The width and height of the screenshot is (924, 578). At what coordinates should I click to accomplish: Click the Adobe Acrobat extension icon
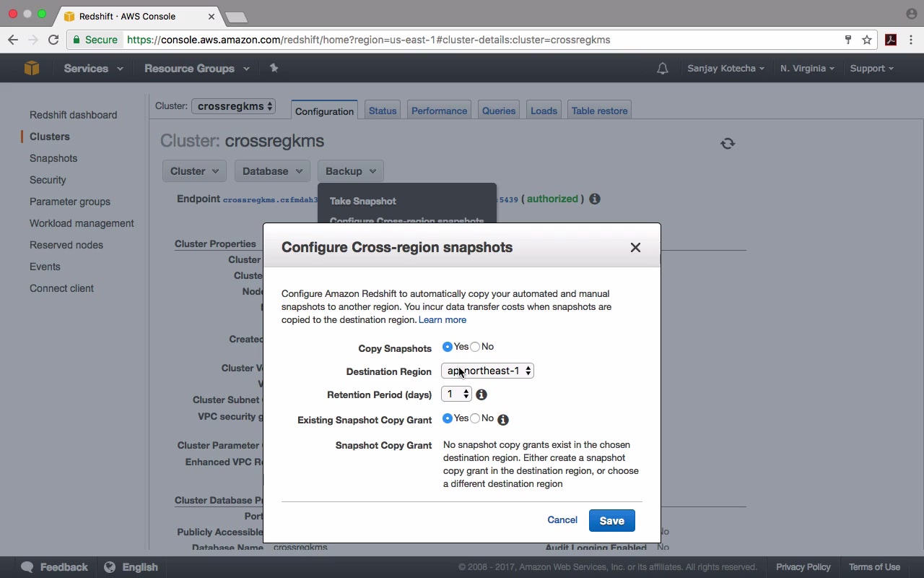[891, 40]
